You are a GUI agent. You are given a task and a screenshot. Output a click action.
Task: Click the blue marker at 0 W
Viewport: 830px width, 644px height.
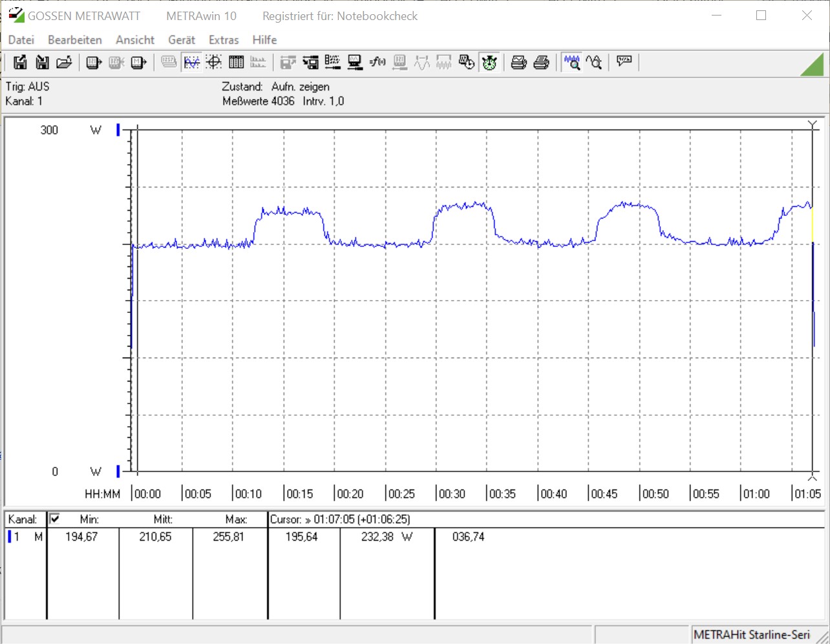(x=118, y=471)
